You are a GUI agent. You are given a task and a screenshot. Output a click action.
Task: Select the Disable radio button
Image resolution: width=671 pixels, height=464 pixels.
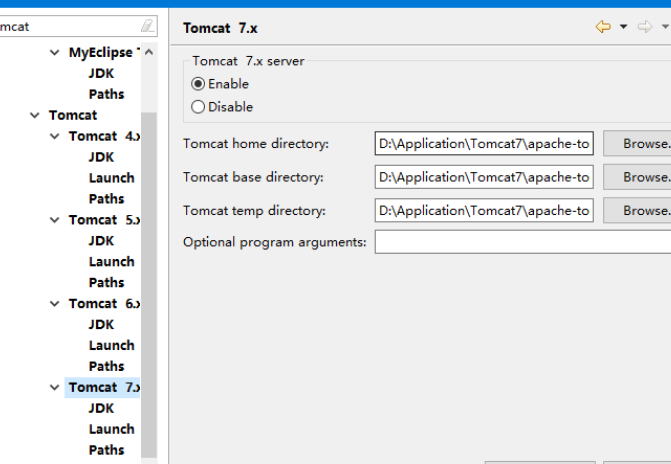198,107
